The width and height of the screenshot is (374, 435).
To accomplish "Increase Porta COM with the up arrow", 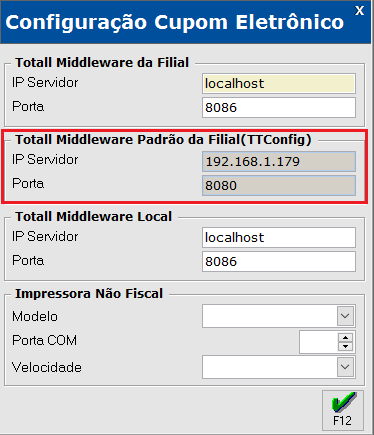I will tap(346, 337).
